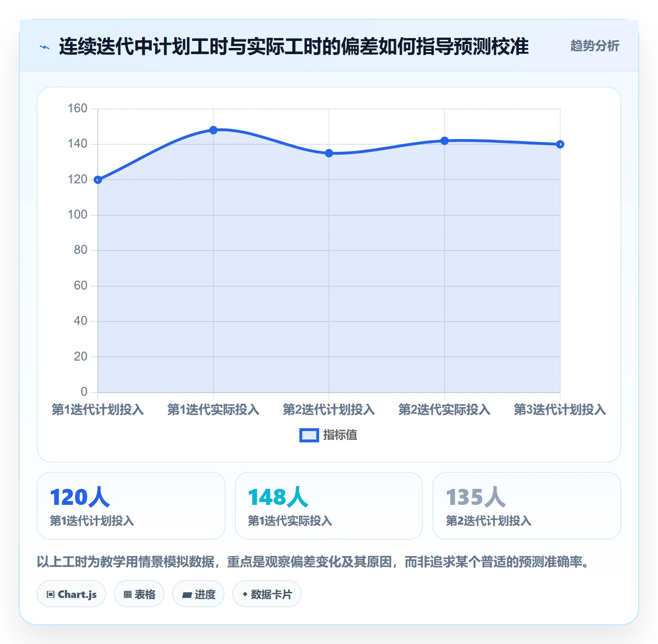The image size is (658, 644).
Task: Choose the 进度 tag
Action: click(198, 594)
